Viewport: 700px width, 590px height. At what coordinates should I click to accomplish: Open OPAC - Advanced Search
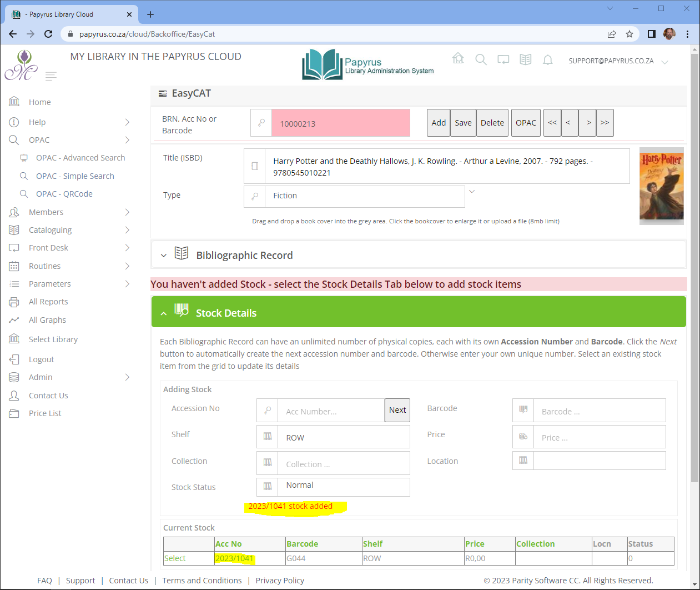point(80,158)
